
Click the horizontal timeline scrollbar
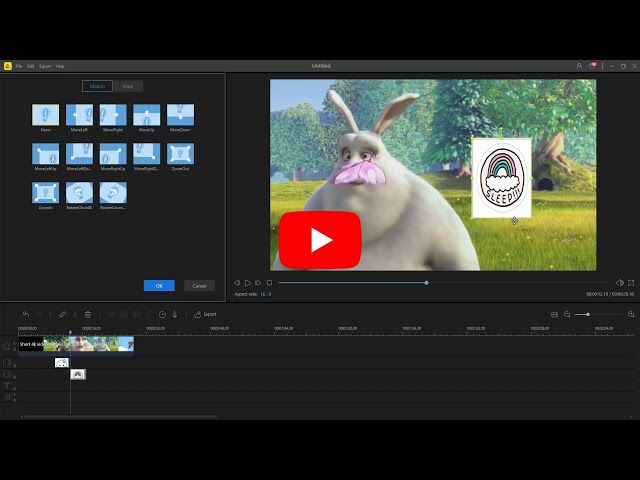point(119,417)
